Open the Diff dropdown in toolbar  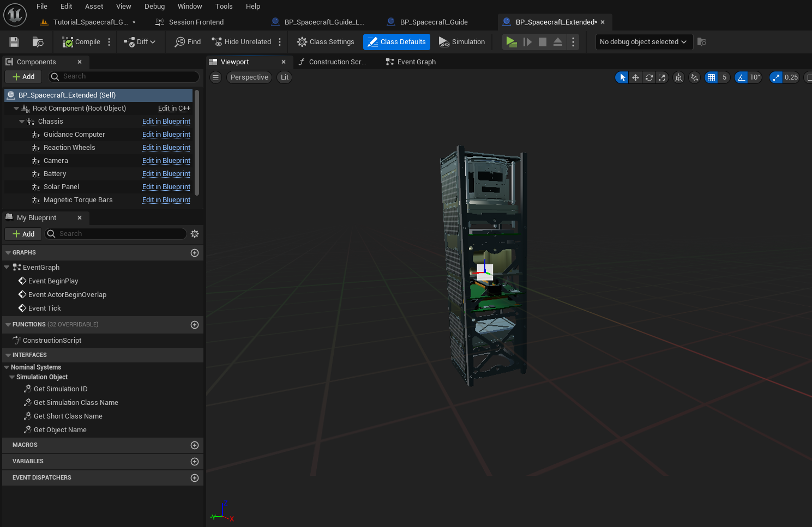tap(140, 42)
